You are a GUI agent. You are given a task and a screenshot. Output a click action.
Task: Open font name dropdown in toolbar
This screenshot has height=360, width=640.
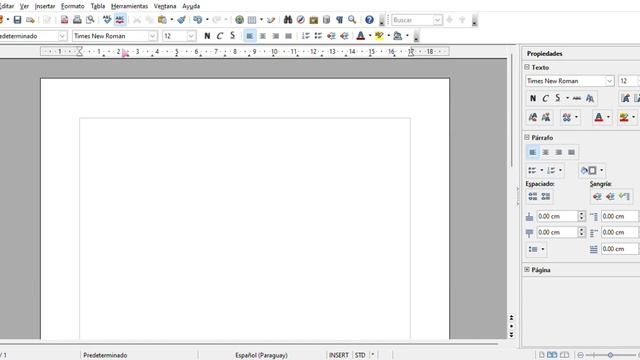tap(152, 36)
